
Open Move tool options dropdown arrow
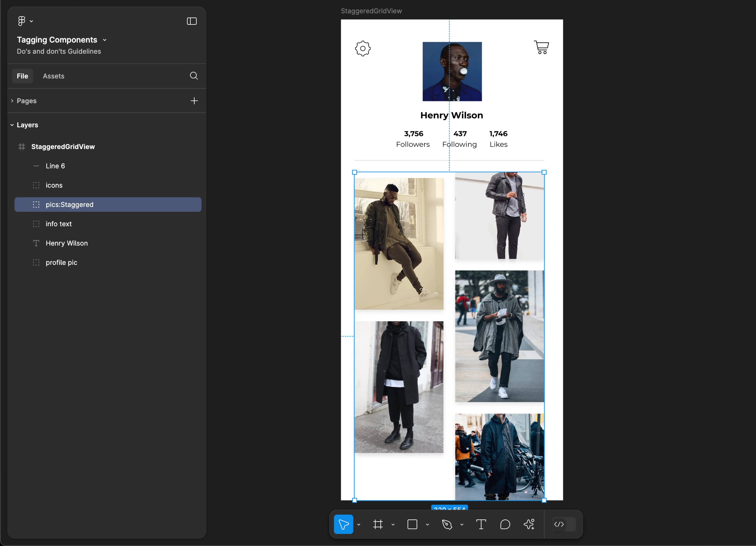coord(359,525)
